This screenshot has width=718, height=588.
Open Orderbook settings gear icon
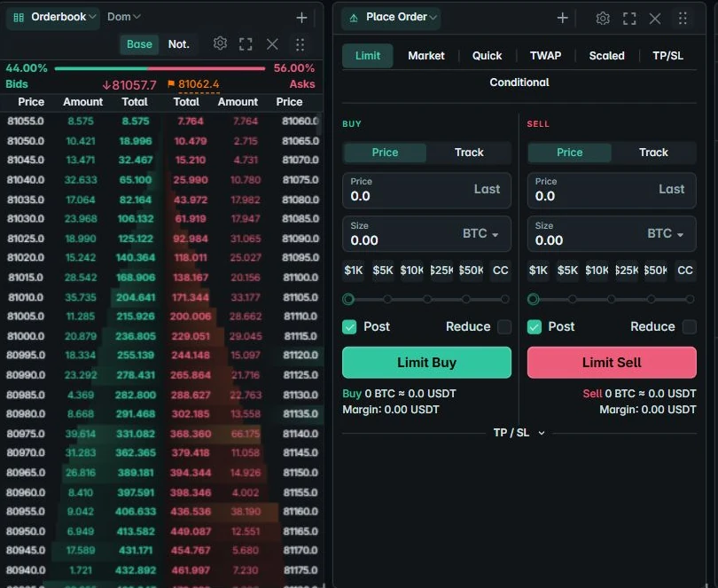pos(220,43)
